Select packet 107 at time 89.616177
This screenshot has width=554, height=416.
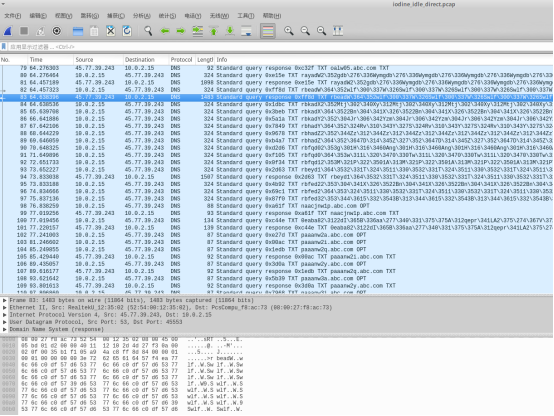tap(277, 271)
